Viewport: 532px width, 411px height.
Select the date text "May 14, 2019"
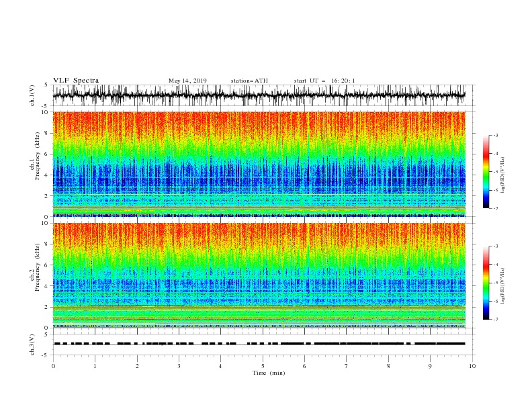pos(187,81)
